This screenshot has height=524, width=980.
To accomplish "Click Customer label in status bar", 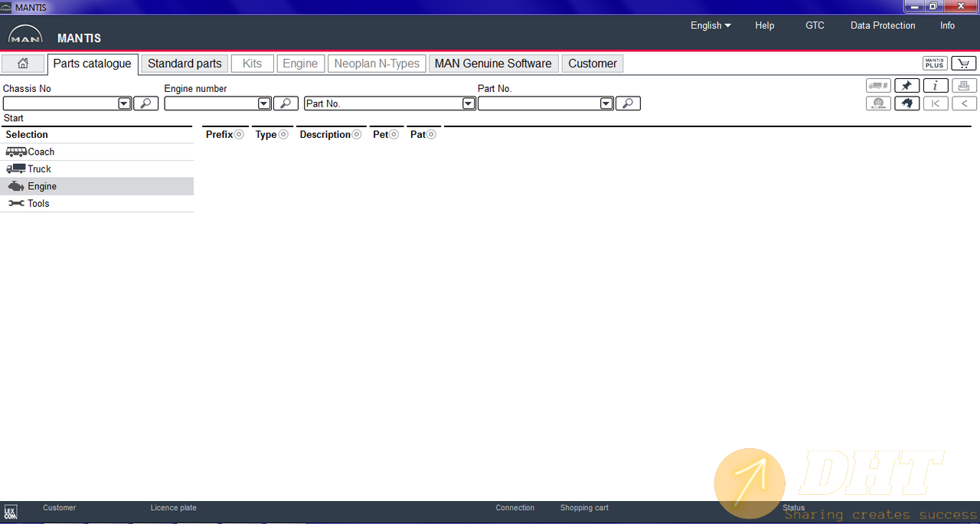I will point(60,508).
